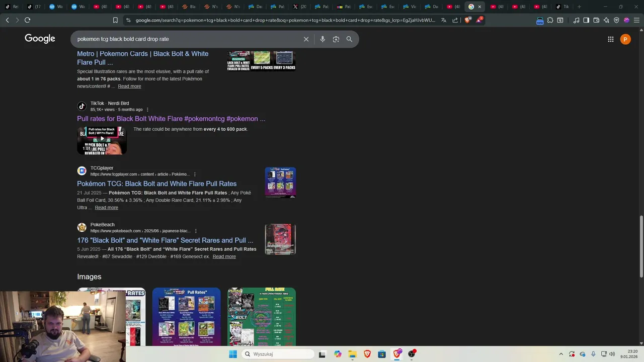This screenshot has height=362, width=644.
Task: Open the Extensions puzzle icon
Action: pyautogui.click(x=550, y=20)
